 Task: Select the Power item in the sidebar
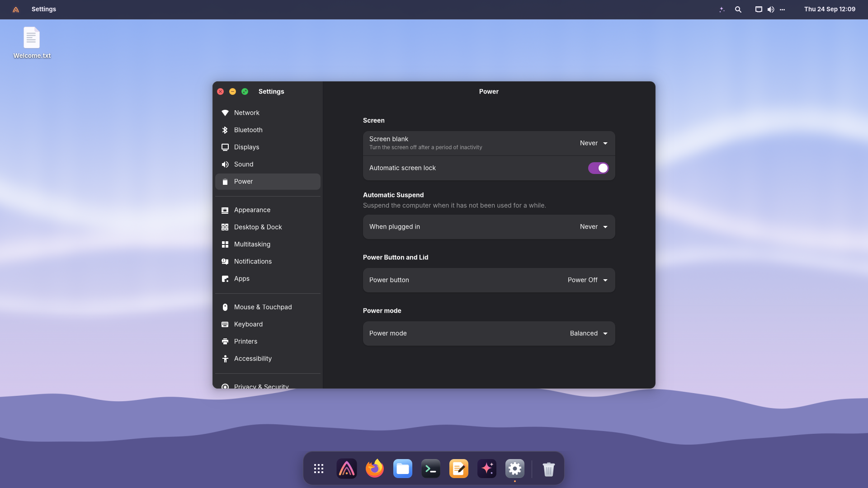pos(268,182)
